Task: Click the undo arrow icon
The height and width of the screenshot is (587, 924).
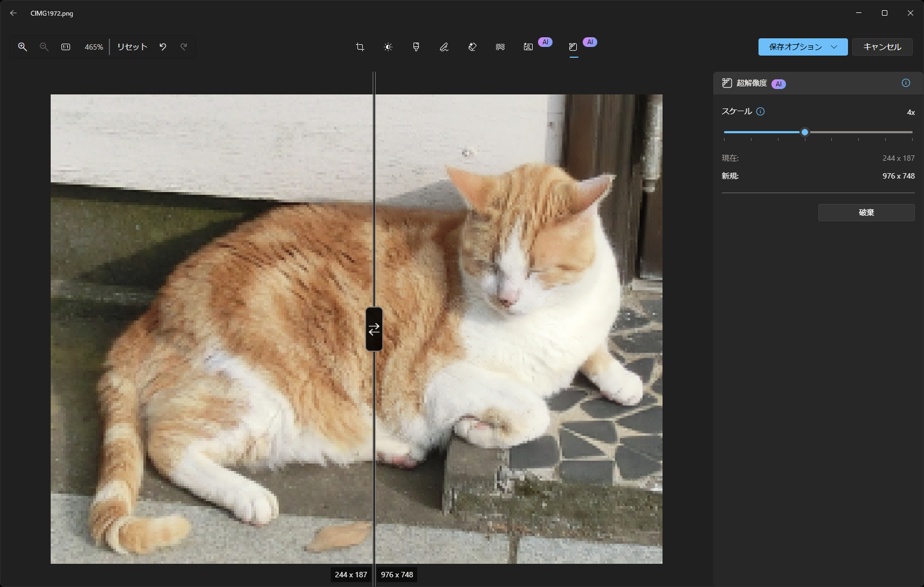Action: tap(163, 47)
